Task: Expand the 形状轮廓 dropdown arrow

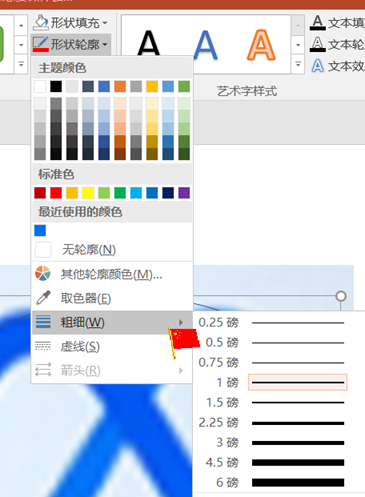Action: click(x=105, y=44)
